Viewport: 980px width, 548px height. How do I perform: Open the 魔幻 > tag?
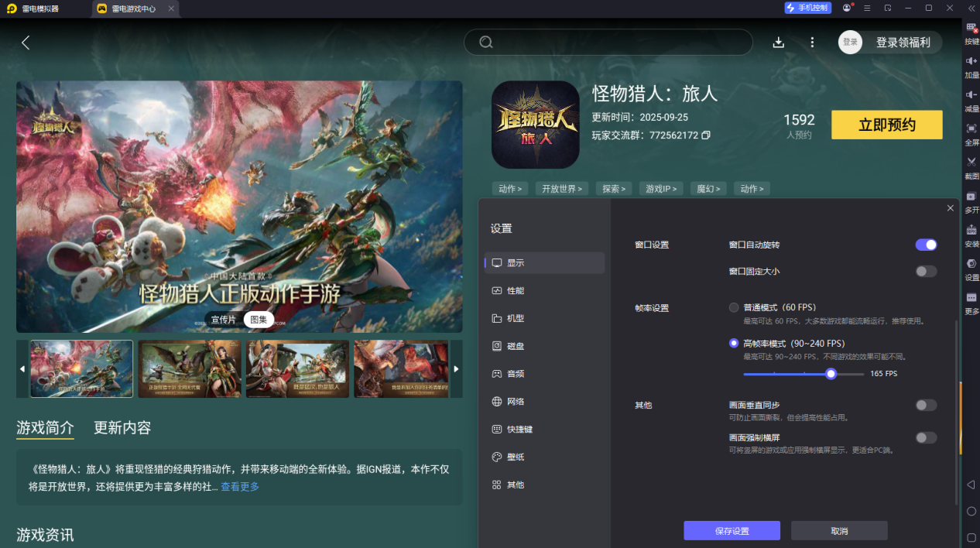pyautogui.click(x=709, y=189)
